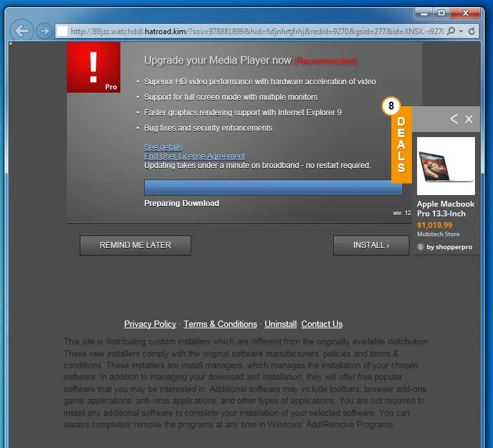The image size is (493, 448).
Task: Select the URL text in the address bar
Action: coord(257,31)
